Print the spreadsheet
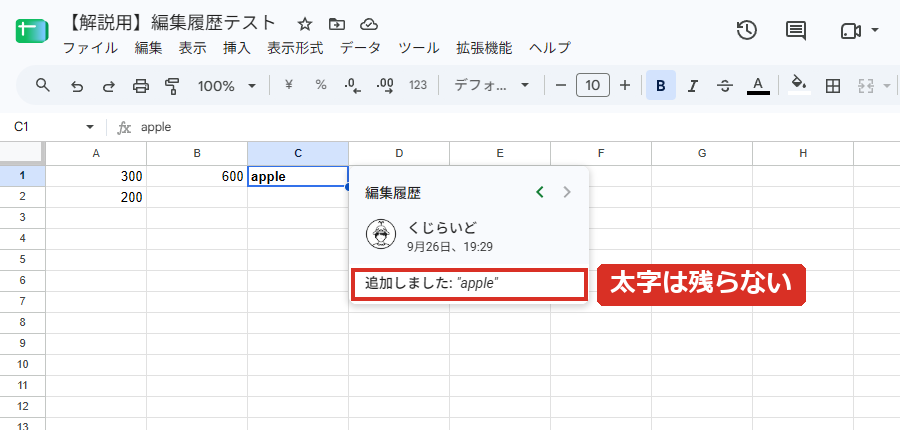This screenshot has width=900, height=430. 141,86
